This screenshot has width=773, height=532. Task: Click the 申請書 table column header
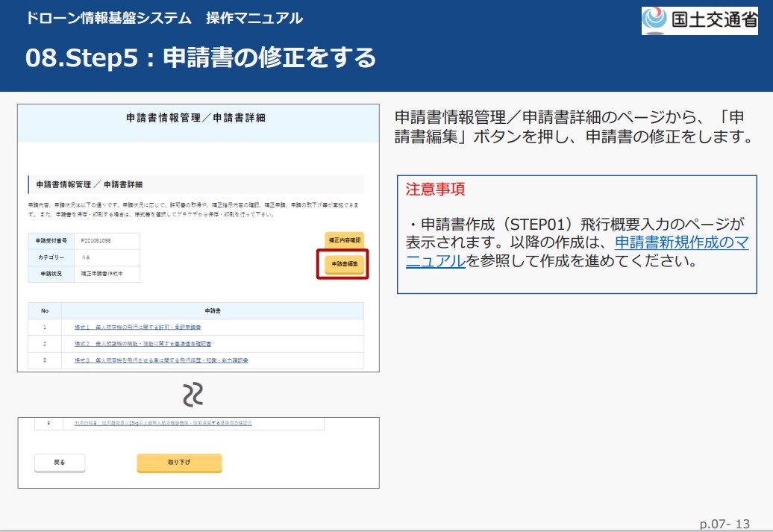[x=213, y=310]
